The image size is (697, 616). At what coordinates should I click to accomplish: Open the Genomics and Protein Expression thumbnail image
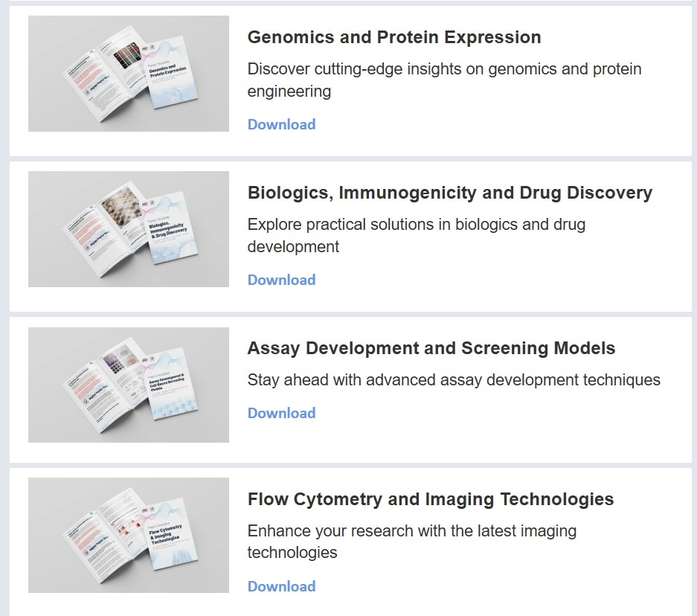click(x=128, y=74)
